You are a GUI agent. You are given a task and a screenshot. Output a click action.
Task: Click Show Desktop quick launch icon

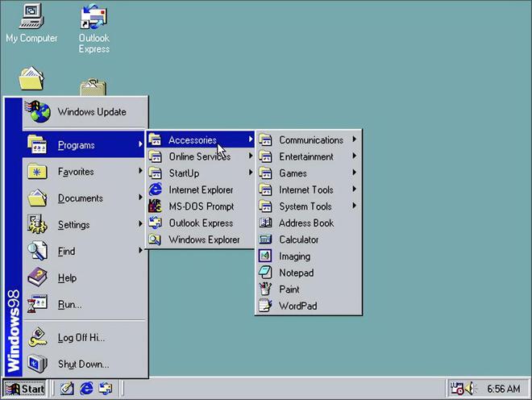tap(67, 389)
